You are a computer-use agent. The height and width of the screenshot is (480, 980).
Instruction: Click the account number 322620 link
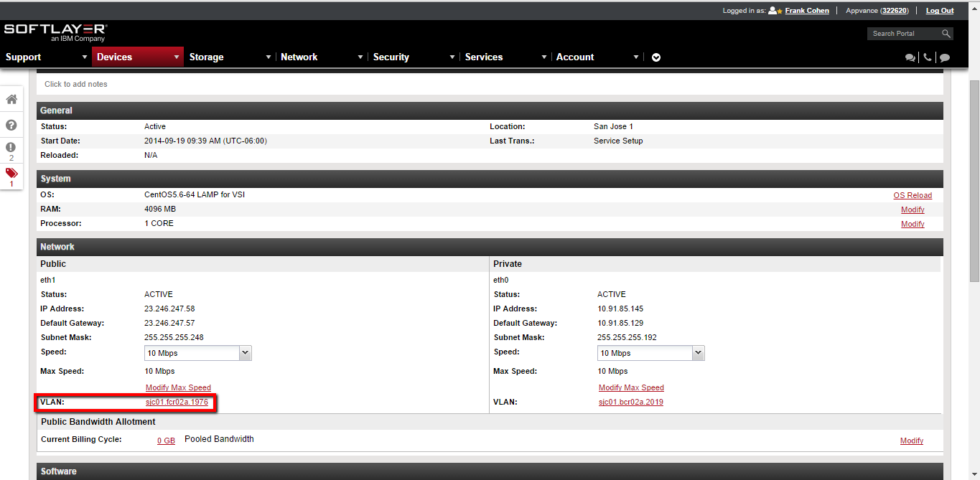coord(895,11)
